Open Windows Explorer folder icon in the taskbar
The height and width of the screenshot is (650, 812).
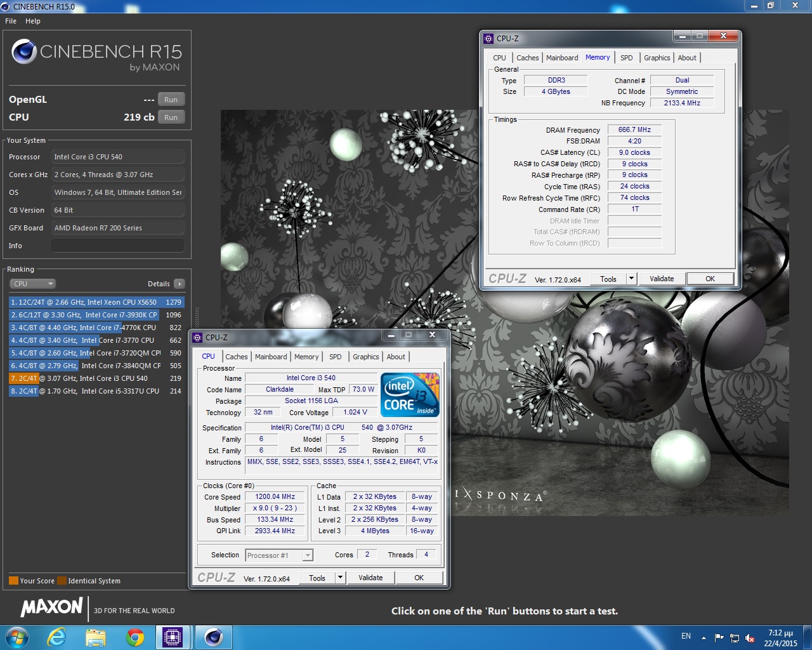point(95,637)
